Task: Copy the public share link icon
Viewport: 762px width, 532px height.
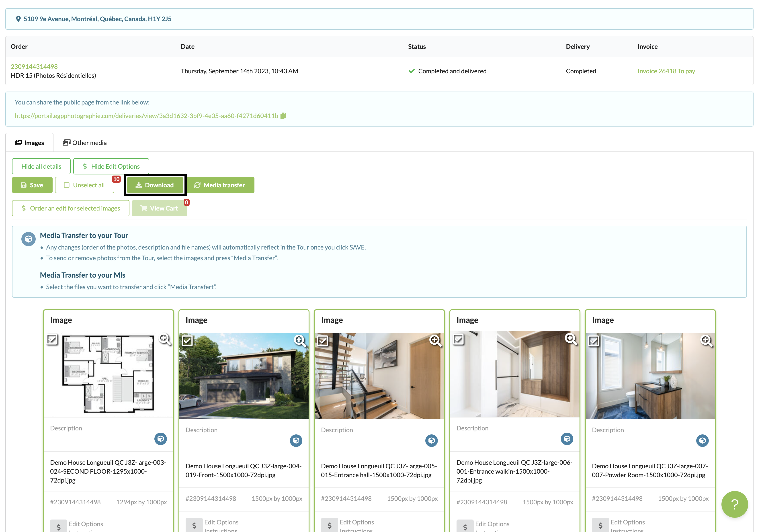Action: [283, 116]
